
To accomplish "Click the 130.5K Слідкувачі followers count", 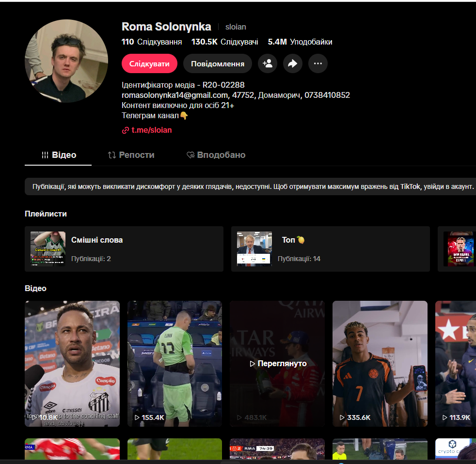I will click(224, 42).
